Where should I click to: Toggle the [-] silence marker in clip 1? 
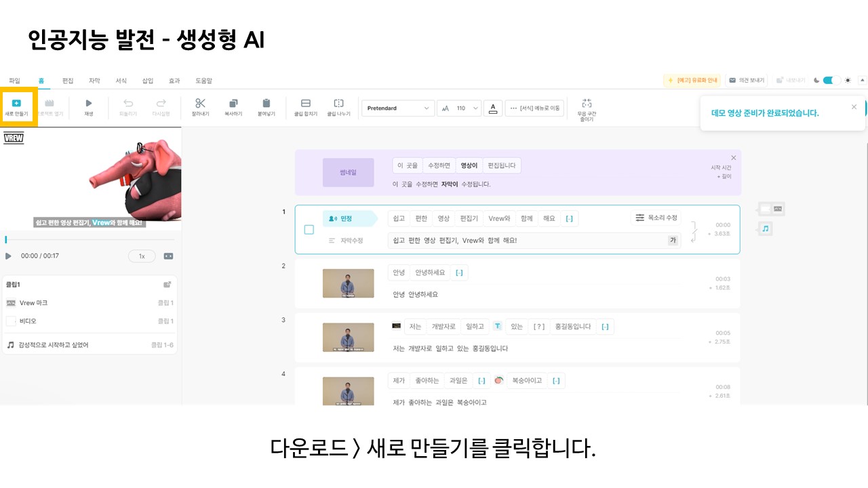[x=569, y=218]
